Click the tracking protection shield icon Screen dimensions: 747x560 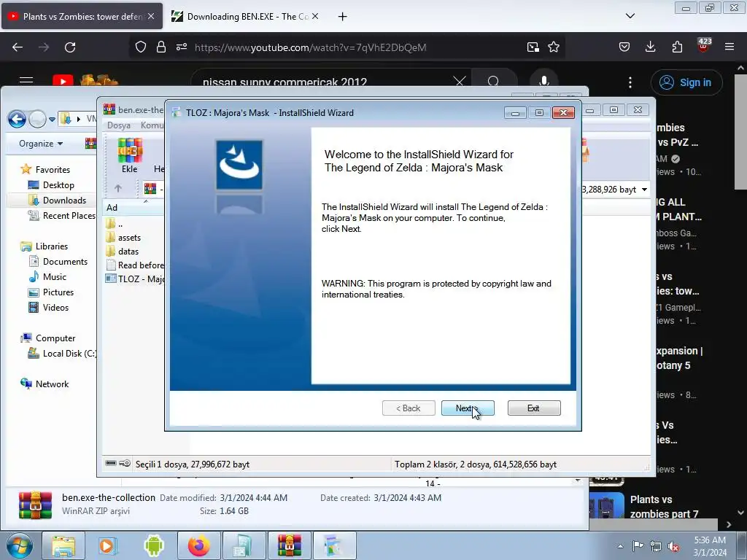pyautogui.click(x=141, y=47)
